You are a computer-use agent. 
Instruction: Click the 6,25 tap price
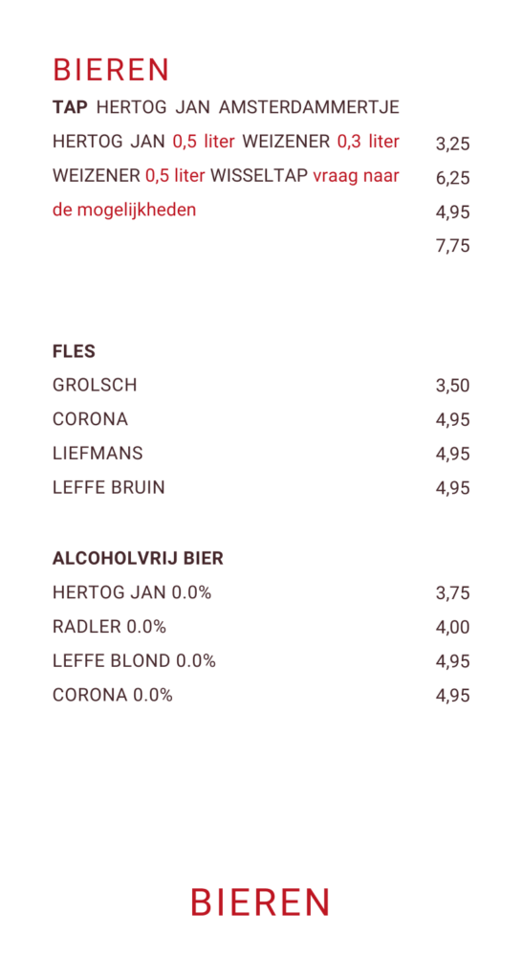coord(452,178)
